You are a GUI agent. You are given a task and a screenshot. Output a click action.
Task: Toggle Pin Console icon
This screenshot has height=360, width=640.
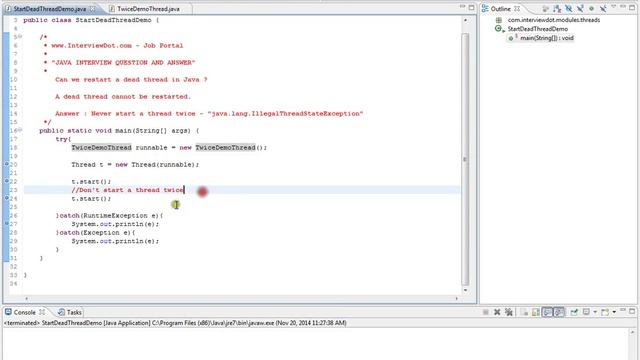574,312
